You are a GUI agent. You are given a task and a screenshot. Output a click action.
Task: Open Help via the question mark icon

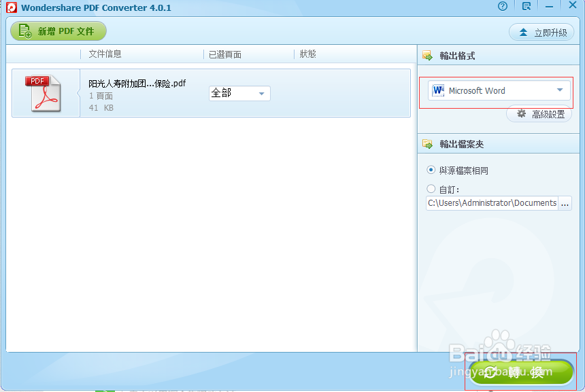[x=502, y=6]
